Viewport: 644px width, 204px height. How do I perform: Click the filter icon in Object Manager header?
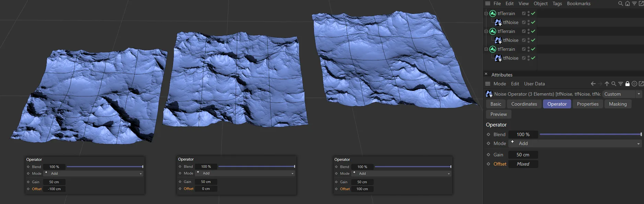click(634, 3)
